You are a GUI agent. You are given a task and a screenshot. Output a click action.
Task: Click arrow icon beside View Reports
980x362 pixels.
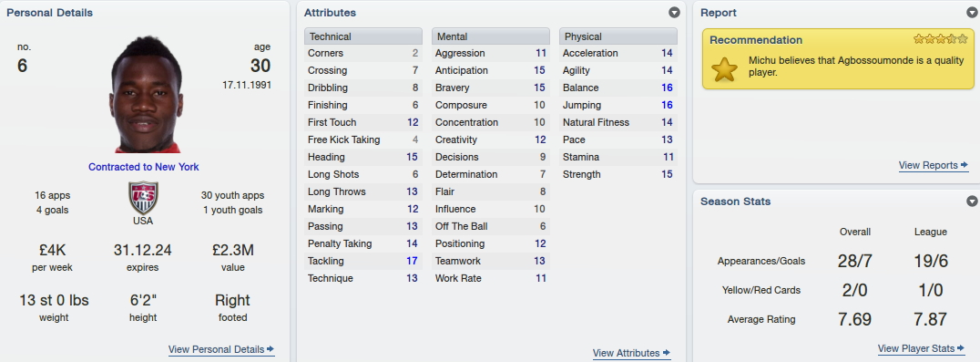coord(965,165)
